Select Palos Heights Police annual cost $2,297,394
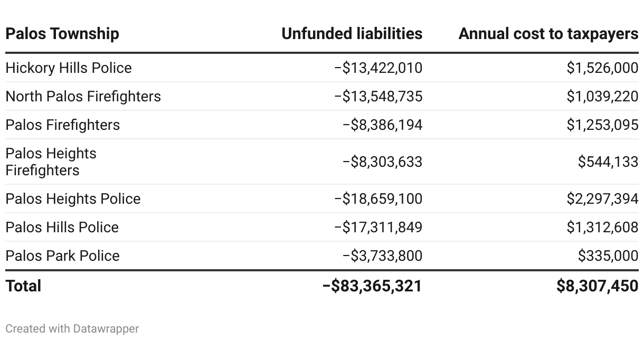 pos(602,198)
